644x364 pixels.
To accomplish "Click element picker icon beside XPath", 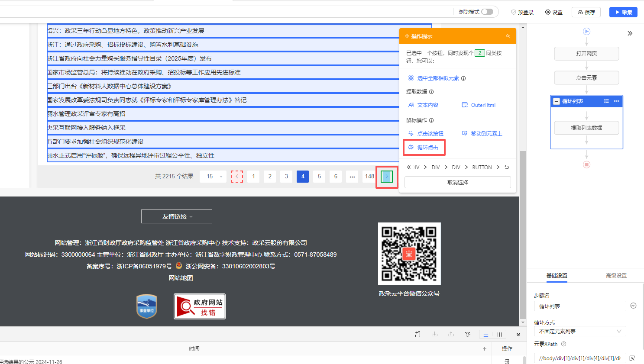I will 632,358.
